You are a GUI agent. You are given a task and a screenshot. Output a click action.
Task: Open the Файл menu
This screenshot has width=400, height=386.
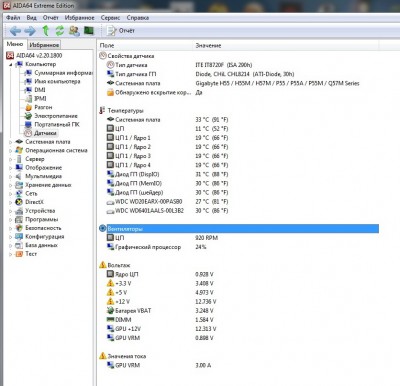[x=13, y=18]
